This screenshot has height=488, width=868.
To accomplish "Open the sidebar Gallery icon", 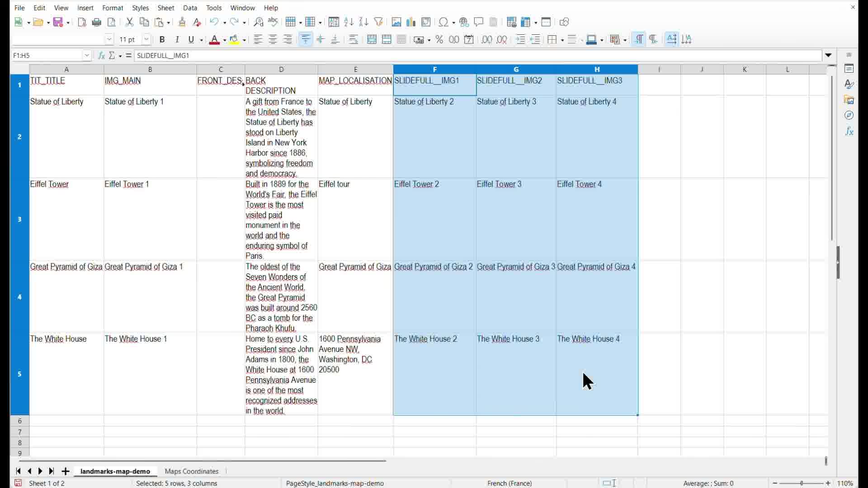I will tap(849, 100).
